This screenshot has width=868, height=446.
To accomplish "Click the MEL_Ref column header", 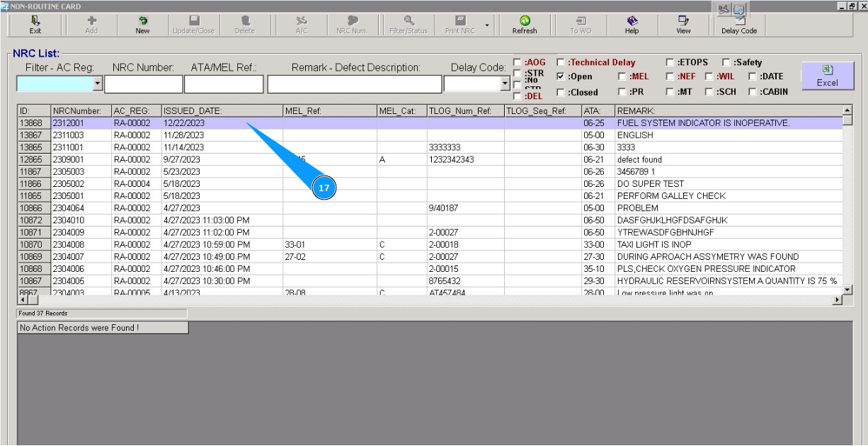I will [x=329, y=111].
